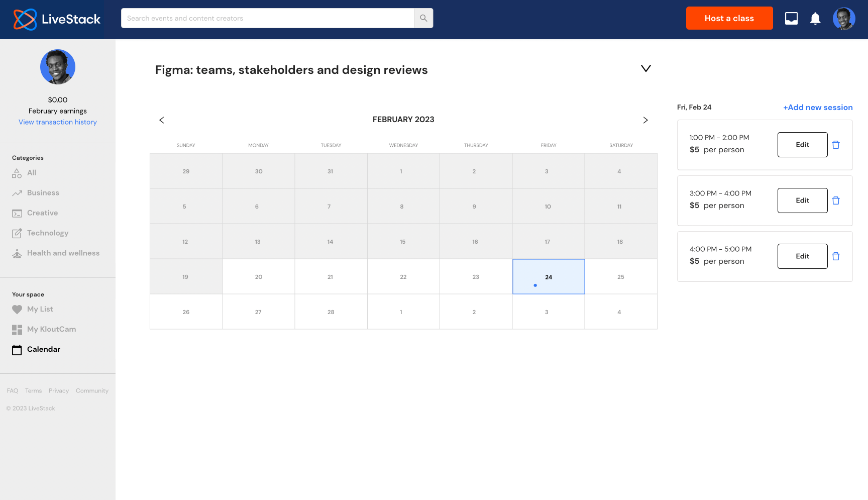The height and width of the screenshot is (500, 868).
Task: Select February 10 on the calendar
Action: pos(549,207)
